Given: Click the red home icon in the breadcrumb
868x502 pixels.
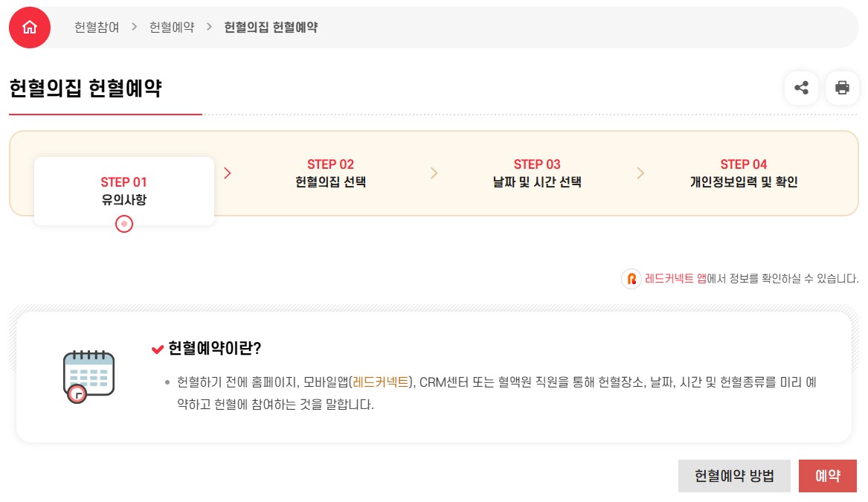Looking at the screenshot, I should click(x=29, y=27).
